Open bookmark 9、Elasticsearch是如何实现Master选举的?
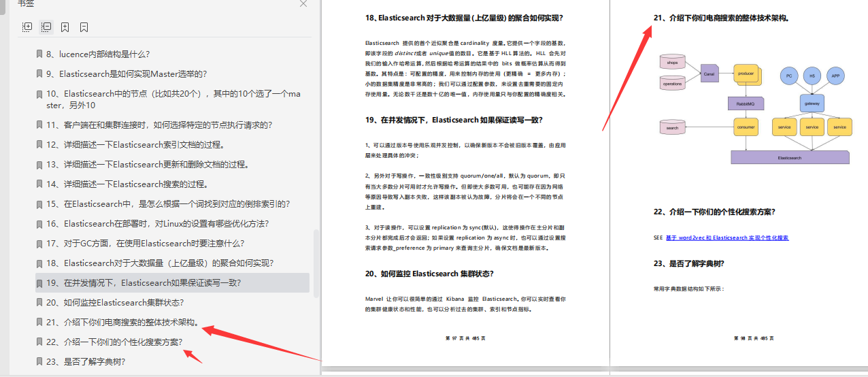Viewport: 868px width, 377px height. point(127,73)
